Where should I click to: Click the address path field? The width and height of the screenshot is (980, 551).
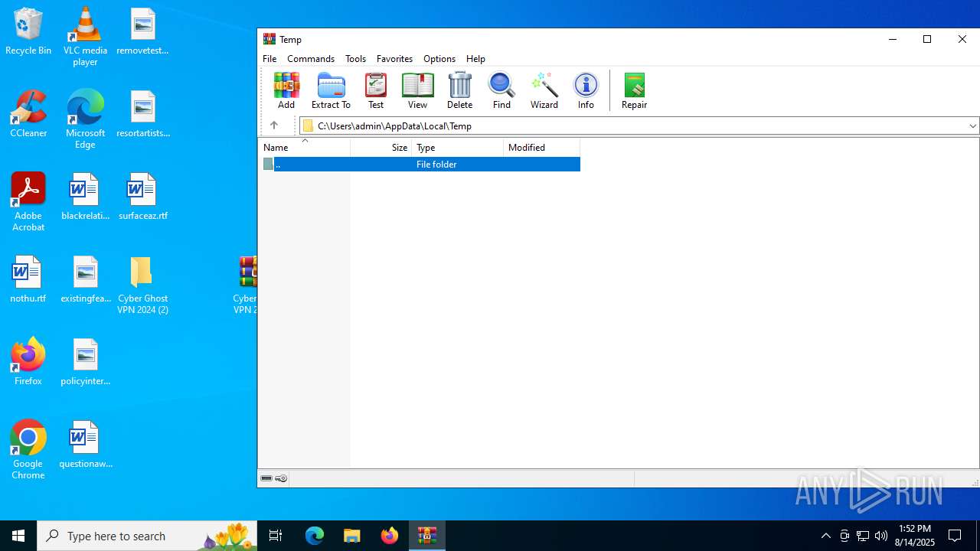click(639, 126)
